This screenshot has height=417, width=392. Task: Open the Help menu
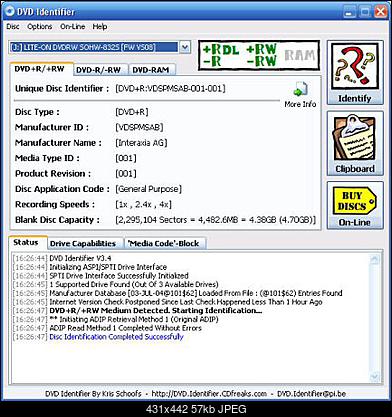point(100,26)
